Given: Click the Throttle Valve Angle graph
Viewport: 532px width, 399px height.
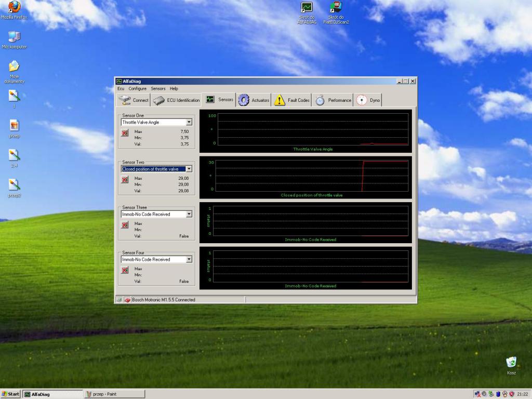Looking at the screenshot, I should (305, 131).
